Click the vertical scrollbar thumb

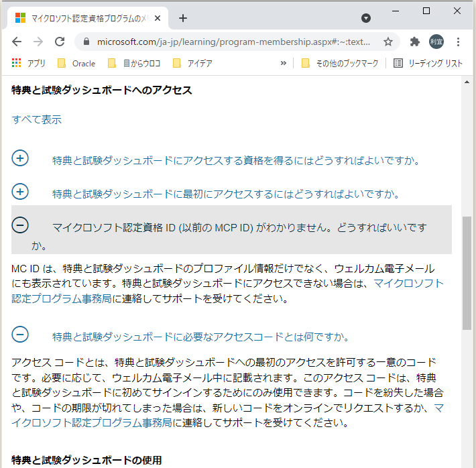(x=467, y=273)
